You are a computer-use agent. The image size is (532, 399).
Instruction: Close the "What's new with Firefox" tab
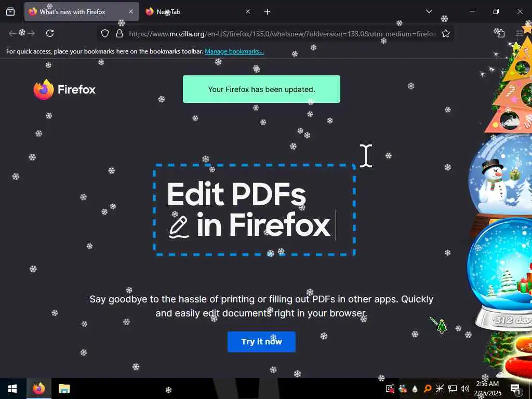pos(131,12)
